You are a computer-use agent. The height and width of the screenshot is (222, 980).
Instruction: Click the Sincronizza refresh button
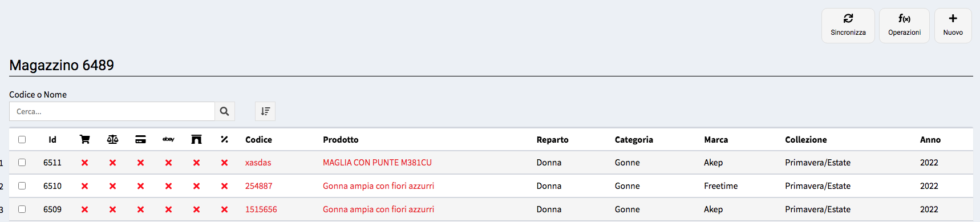coord(848,25)
